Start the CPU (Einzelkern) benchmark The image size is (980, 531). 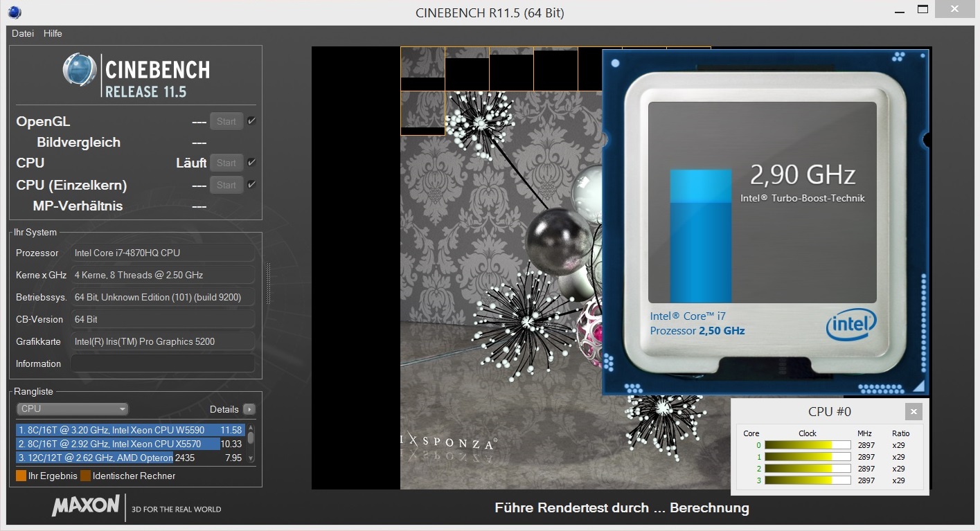tap(226, 185)
